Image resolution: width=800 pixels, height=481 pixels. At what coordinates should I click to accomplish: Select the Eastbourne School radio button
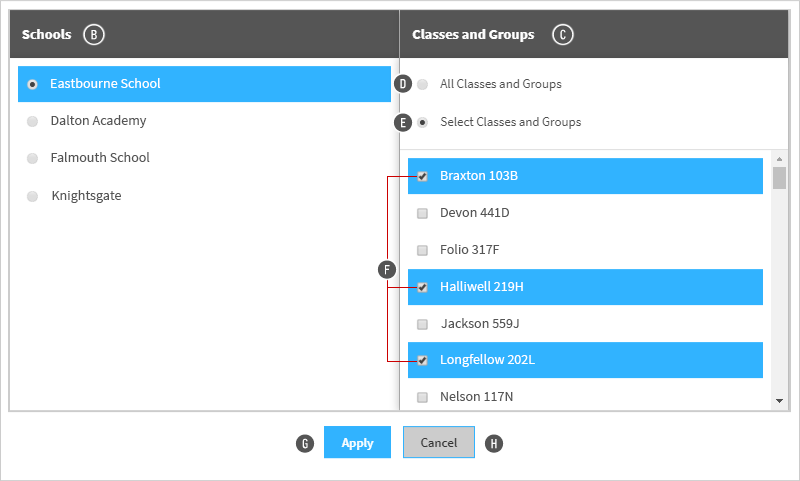[x=33, y=84]
